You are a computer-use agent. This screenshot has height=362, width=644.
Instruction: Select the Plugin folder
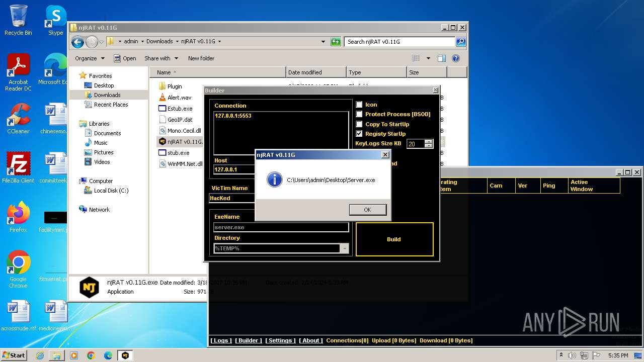(x=170, y=86)
